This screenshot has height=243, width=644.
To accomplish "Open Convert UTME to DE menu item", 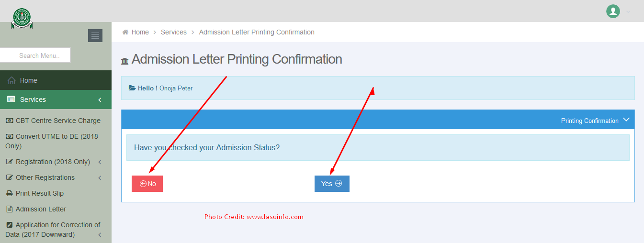I will pyautogui.click(x=52, y=141).
